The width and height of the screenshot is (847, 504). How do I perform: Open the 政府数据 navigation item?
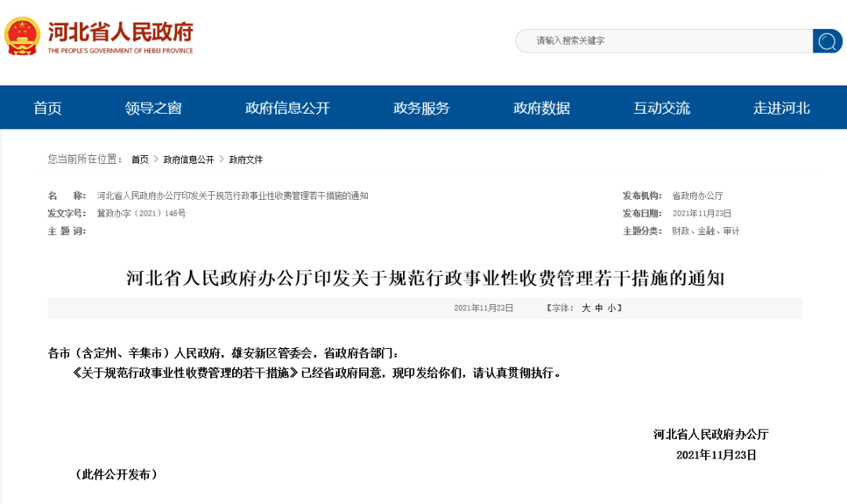point(542,108)
